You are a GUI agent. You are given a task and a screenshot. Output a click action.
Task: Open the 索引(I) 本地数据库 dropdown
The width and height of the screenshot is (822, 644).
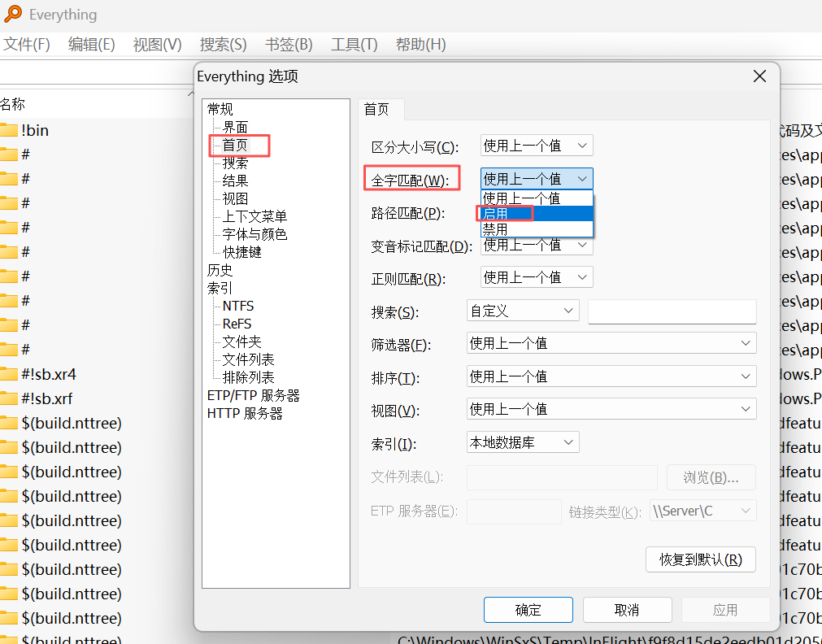pyautogui.click(x=523, y=442)
